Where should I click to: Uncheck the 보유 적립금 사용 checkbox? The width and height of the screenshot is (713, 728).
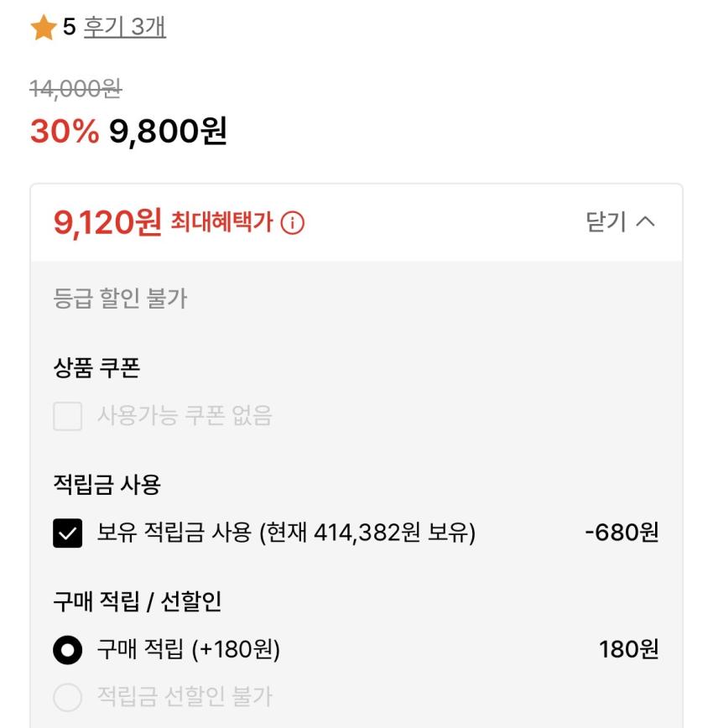68,533
